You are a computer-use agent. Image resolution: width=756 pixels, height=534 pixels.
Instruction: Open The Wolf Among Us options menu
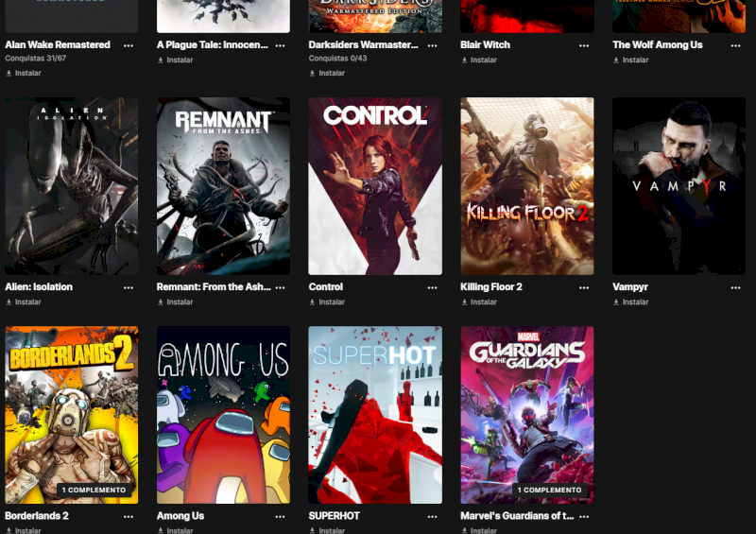pyautogui.click(x=735, y=45)
